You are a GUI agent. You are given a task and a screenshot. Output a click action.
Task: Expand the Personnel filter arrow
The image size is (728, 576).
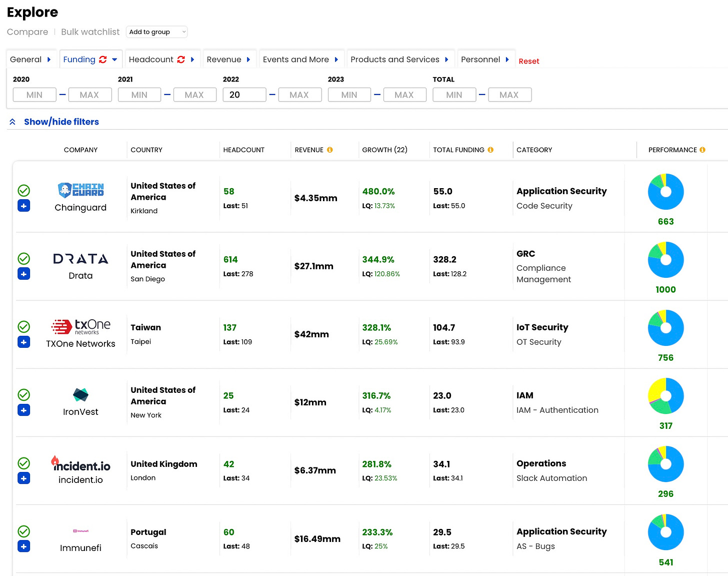click(507, 60)
